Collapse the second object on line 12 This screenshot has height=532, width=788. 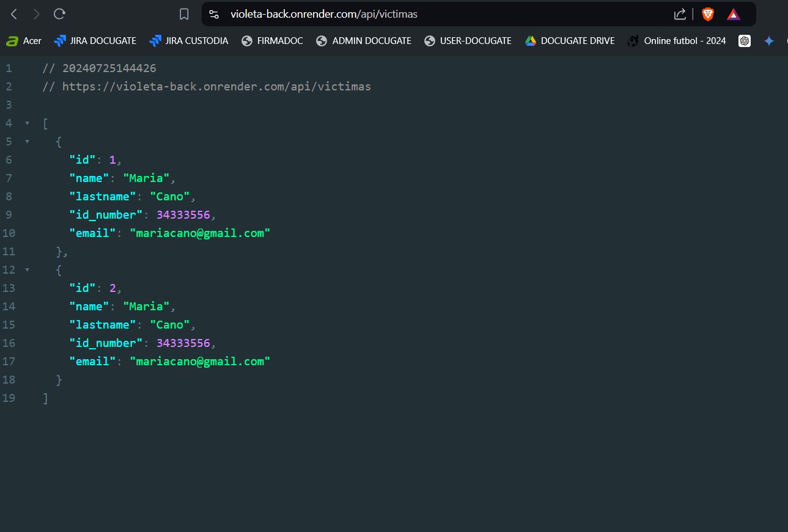point(27,270)
